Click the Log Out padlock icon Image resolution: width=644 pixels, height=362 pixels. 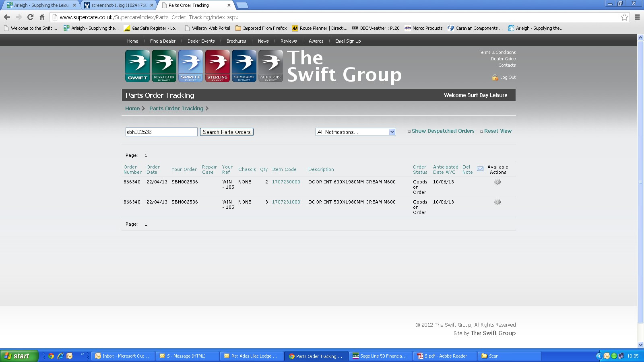pyautogui.click(x=495, y=77)
